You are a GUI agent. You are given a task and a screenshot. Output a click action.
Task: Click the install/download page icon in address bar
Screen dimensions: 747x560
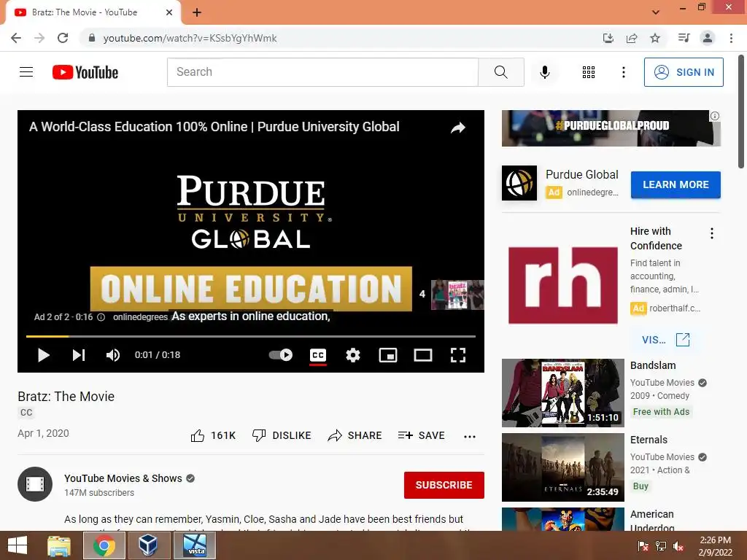coord(608,38)
